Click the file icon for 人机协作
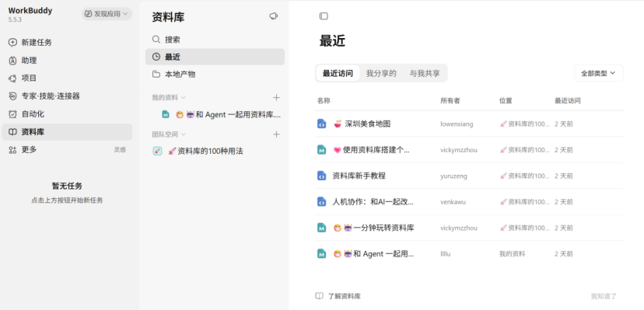This screenshot has height=310, width=644. pos(321,202)
